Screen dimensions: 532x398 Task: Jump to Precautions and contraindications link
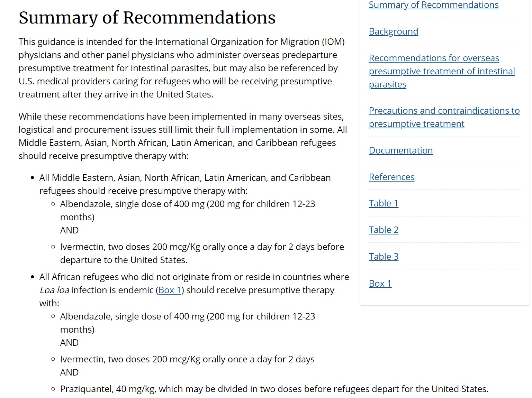[444, 111]
